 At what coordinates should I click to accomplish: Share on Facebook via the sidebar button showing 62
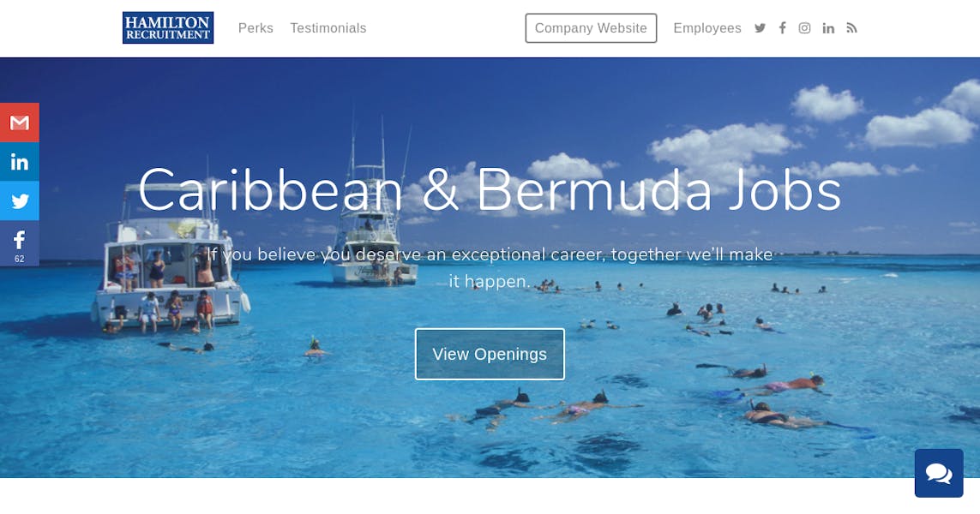pyautogui.click(x=20, y=243)
